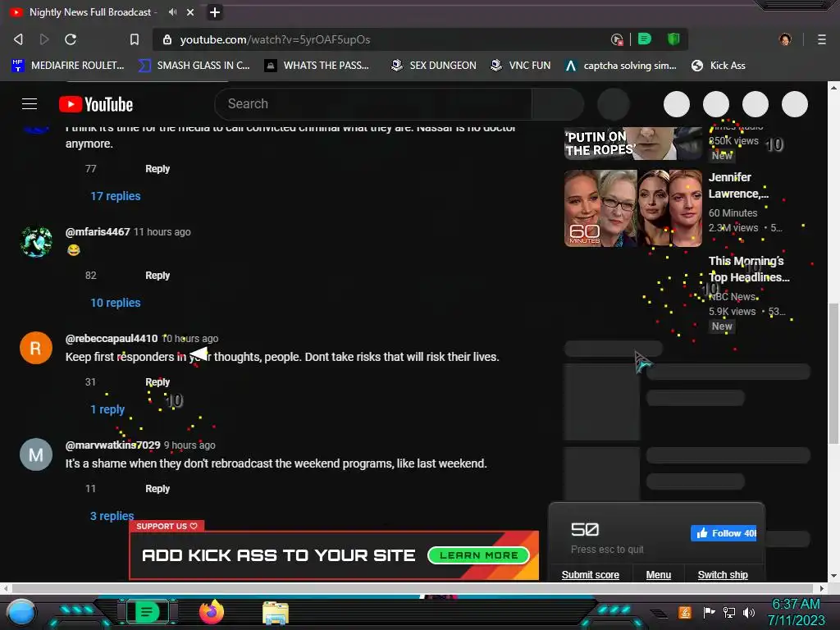
Task: Reply to @rebeccapaul4410 comment
Action: (157, 382)
